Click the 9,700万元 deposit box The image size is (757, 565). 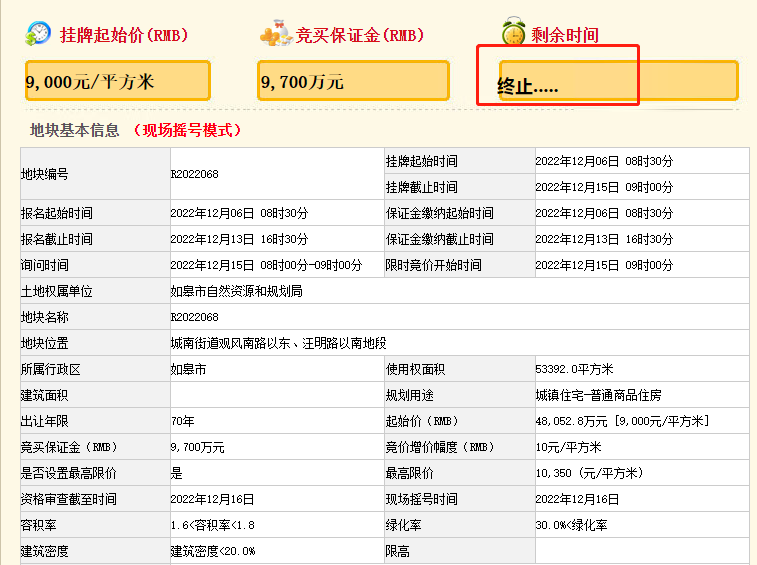point(353,81)
